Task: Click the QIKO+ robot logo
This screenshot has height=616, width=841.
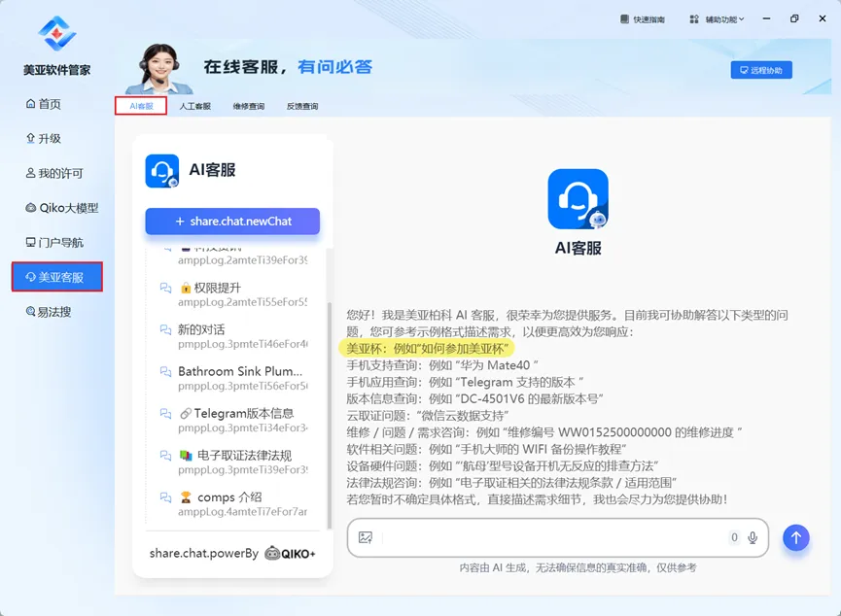Action: pos(273,553)
